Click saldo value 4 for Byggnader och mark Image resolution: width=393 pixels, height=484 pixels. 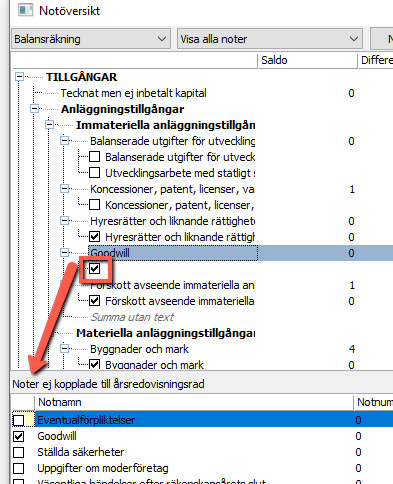[x=352, y=349]
